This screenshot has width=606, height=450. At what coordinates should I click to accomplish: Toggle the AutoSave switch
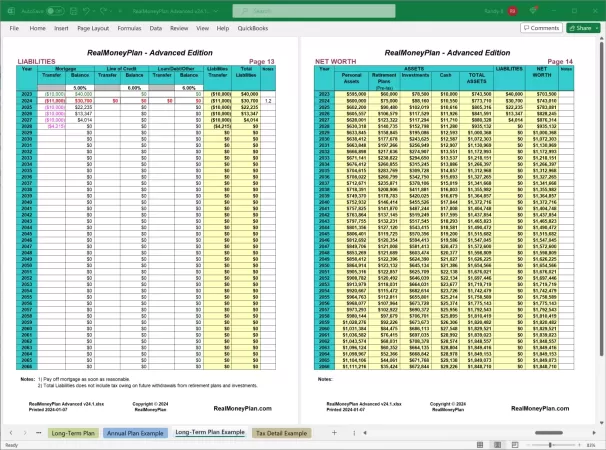(x=58, y=9)
